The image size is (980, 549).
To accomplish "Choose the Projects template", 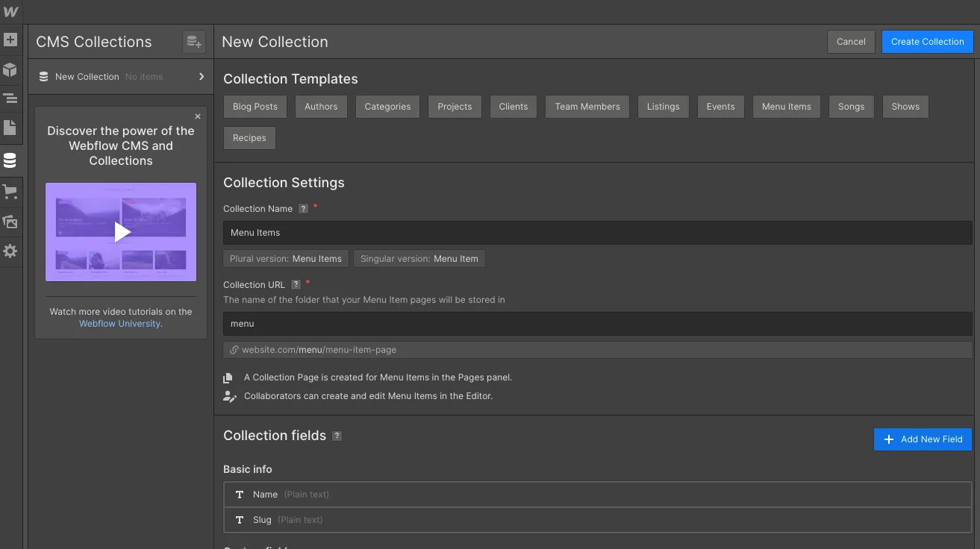I will 455,107.
